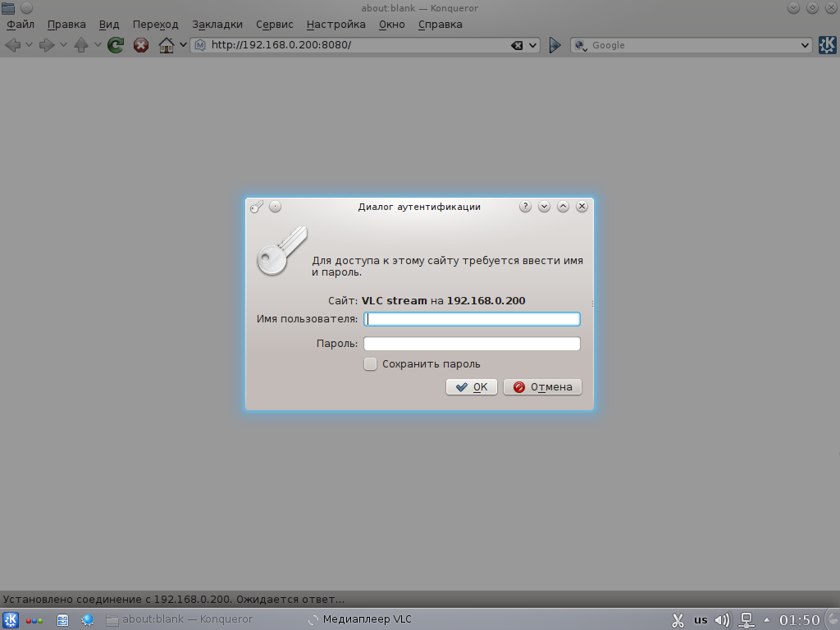Image resolution: width=840 pixels, height=630 pixels.
Task: Open the Файл menu
Action: point(21,24)
